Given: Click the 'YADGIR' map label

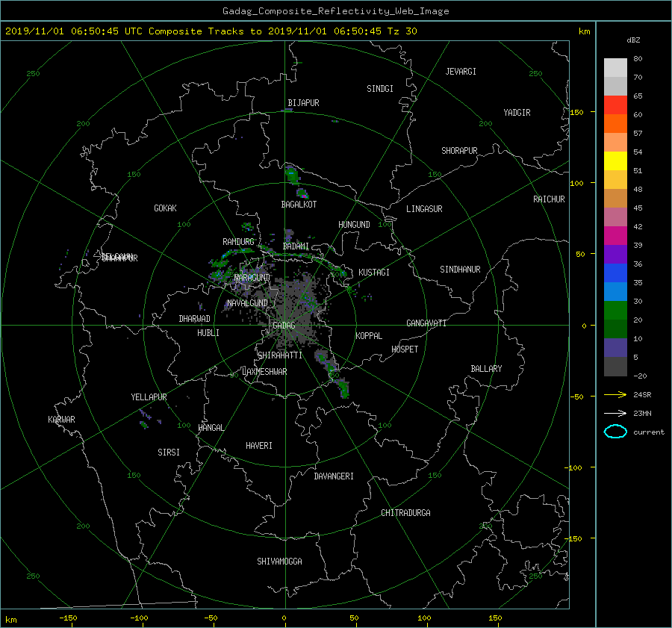Looking at the screenshot, I should click(517, 113).
